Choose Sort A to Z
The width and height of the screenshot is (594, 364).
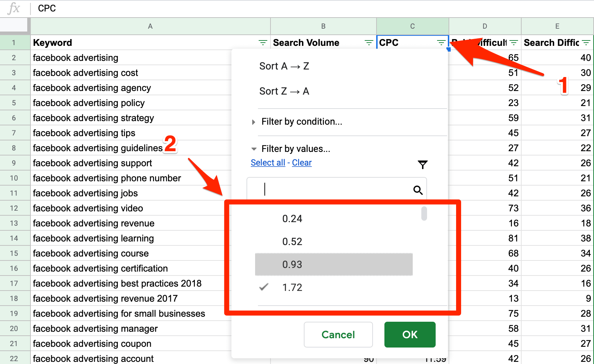(x=284, y=66)
